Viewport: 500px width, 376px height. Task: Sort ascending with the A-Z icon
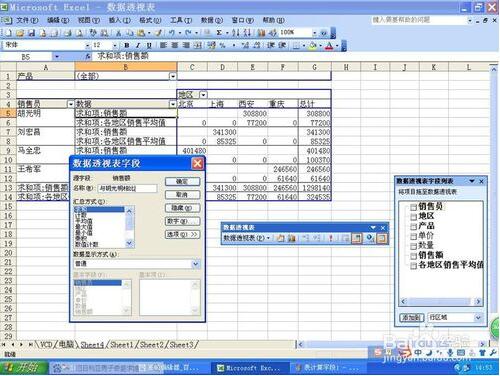tap(236, 33)
